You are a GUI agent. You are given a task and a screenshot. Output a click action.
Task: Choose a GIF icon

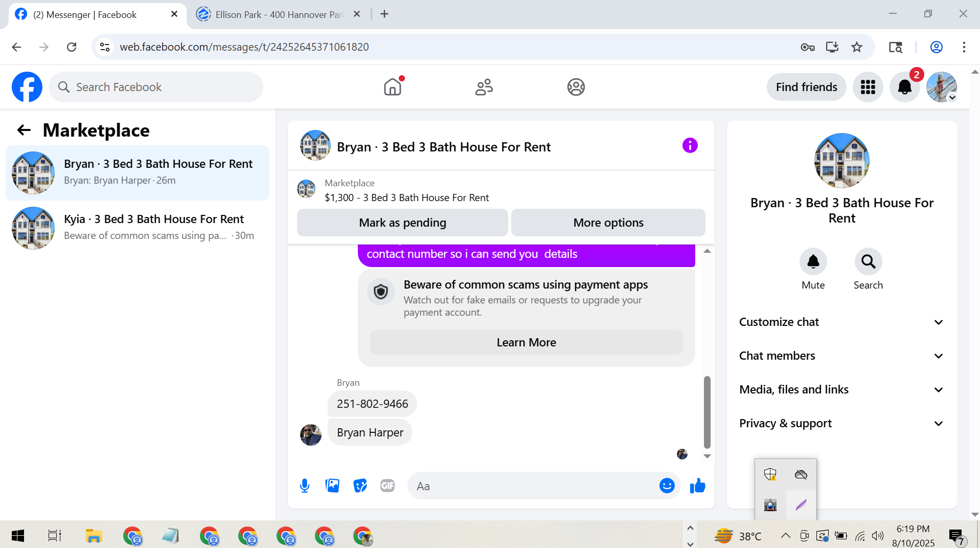click(388, 486)
